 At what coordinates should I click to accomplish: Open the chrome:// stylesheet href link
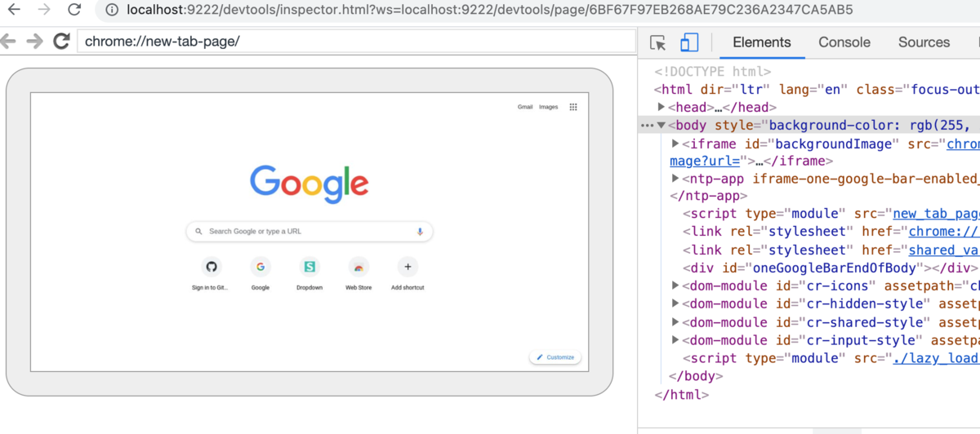tap(944, 232)
